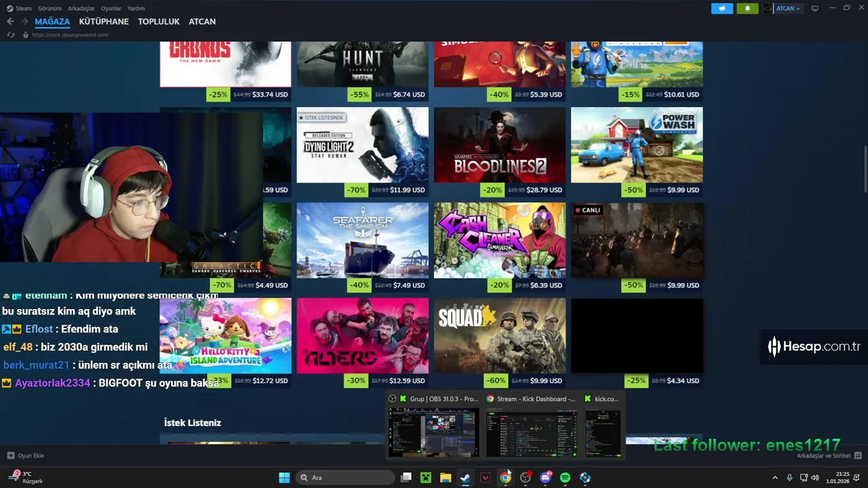Open the PowerWash Simulator tile
Viewport: 868px width, 488px height.
tap(637, 145)
